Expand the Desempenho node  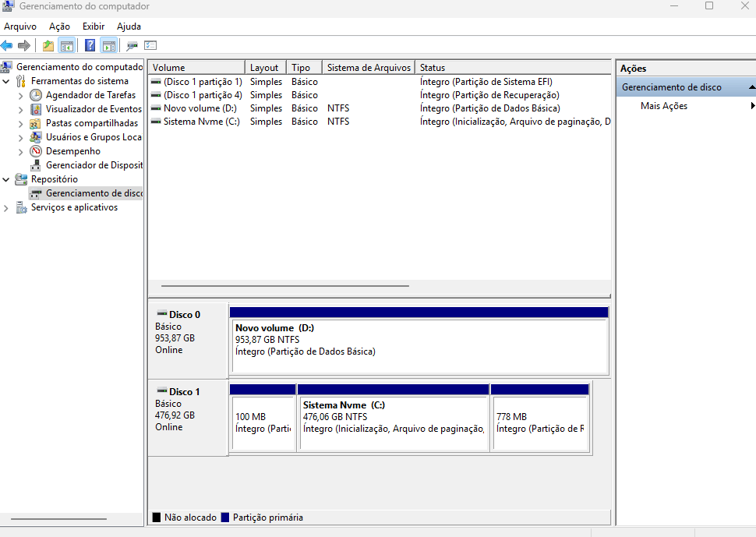click(x=21, y=152)
